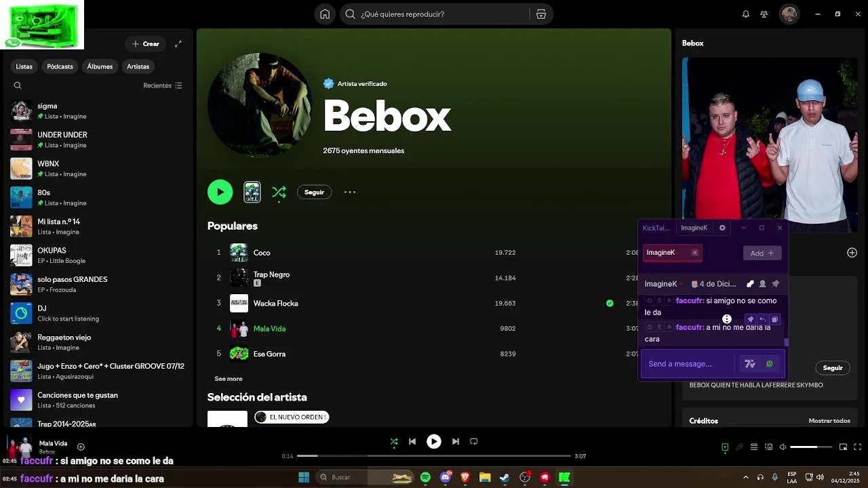Open connect to a device
The height and width of the screenshot is (488, 868).
click(x=768, y=447)
